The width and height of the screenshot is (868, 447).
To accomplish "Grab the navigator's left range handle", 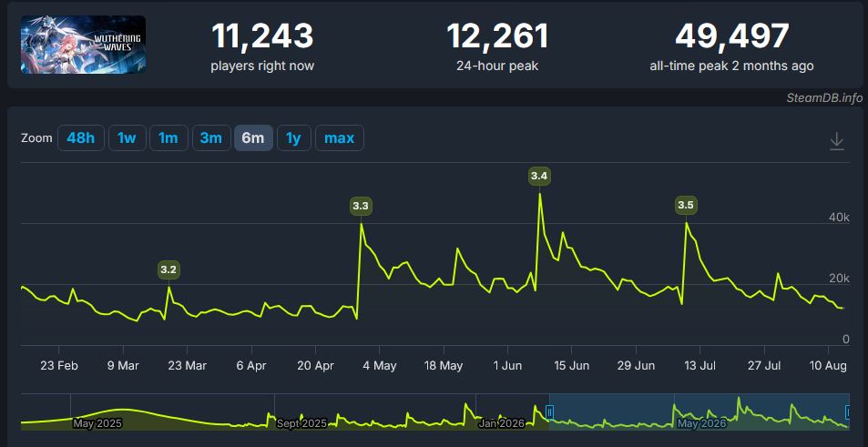I will click(x=550, y=411).
